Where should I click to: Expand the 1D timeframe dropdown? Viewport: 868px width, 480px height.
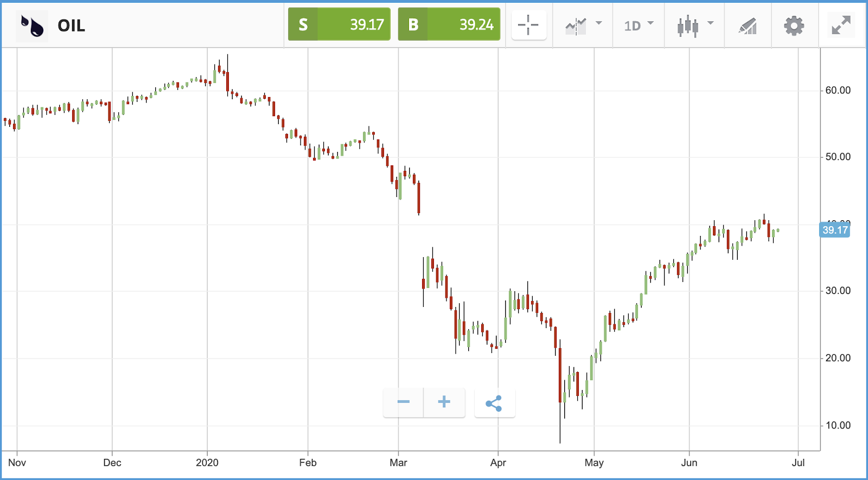click(x=639, y=25)
